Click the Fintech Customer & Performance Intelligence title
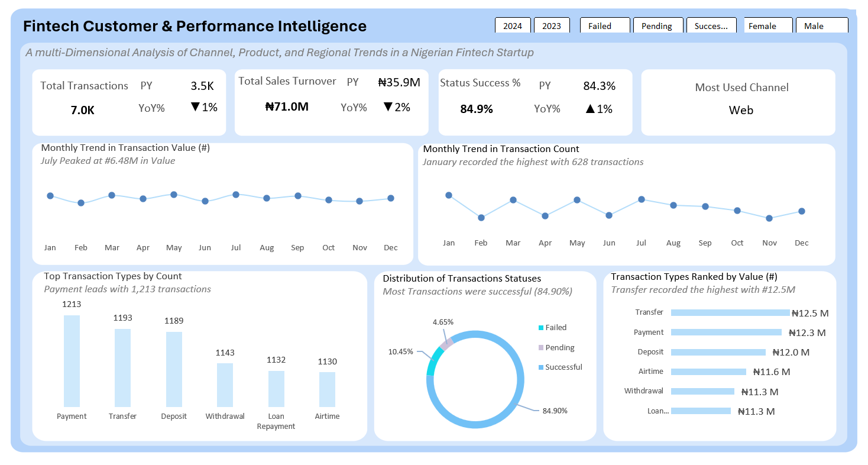 click(x=195, y=26)
